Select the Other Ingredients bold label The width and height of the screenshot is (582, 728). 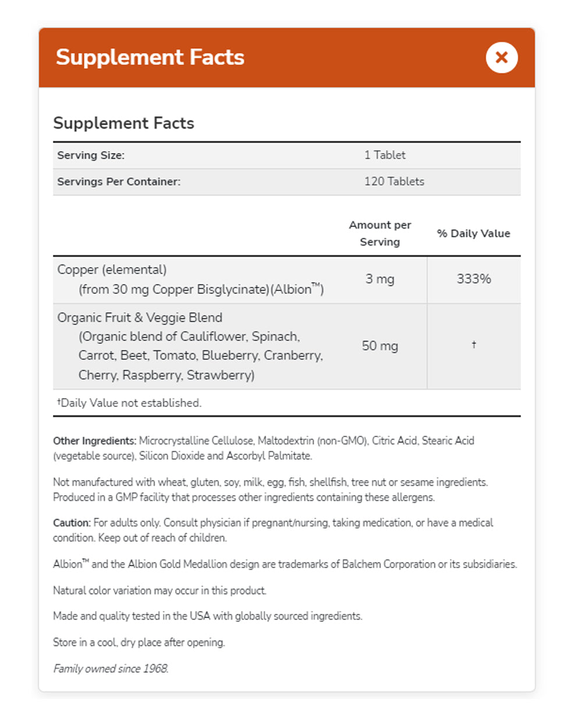click(94, 441)
